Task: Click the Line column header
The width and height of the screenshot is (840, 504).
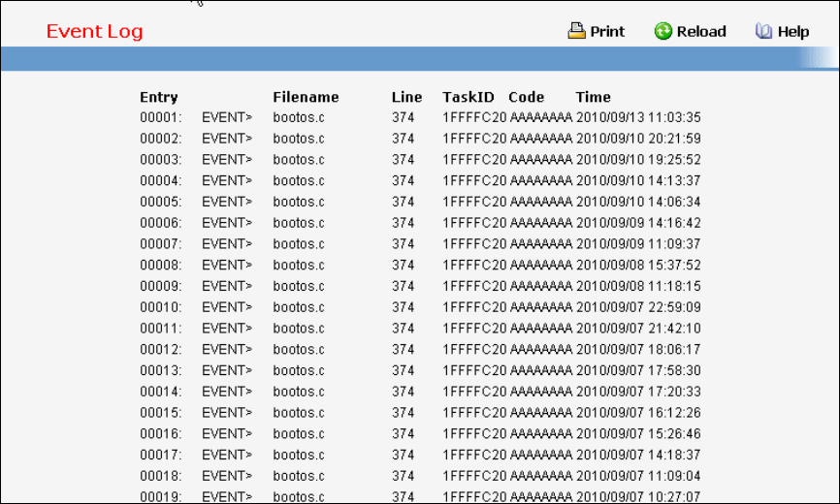Action: pyautogui.click(x=406, y=97)
